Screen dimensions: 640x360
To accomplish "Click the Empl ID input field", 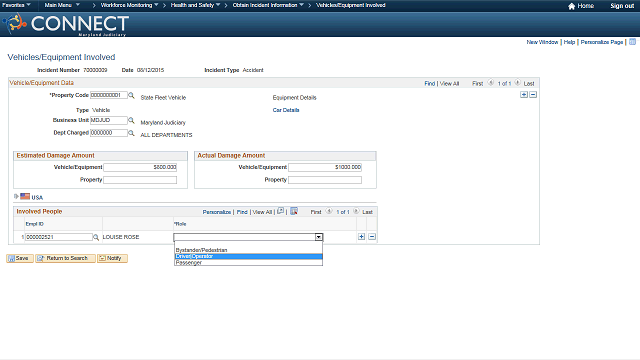I will tap(58, 237).
